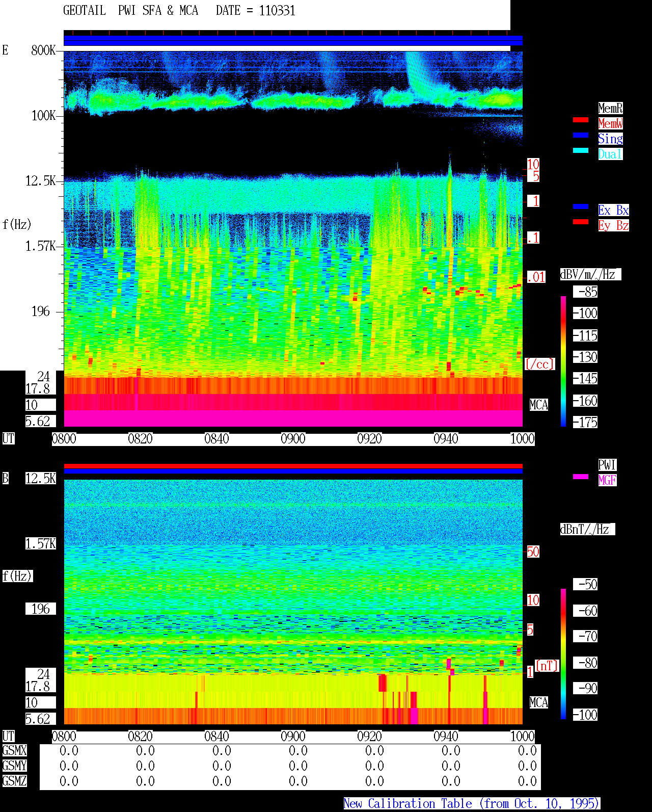The image size is (652, 812).
Task: Click the blue Ex Bx legend swatch
Action: tap(581, 206)
